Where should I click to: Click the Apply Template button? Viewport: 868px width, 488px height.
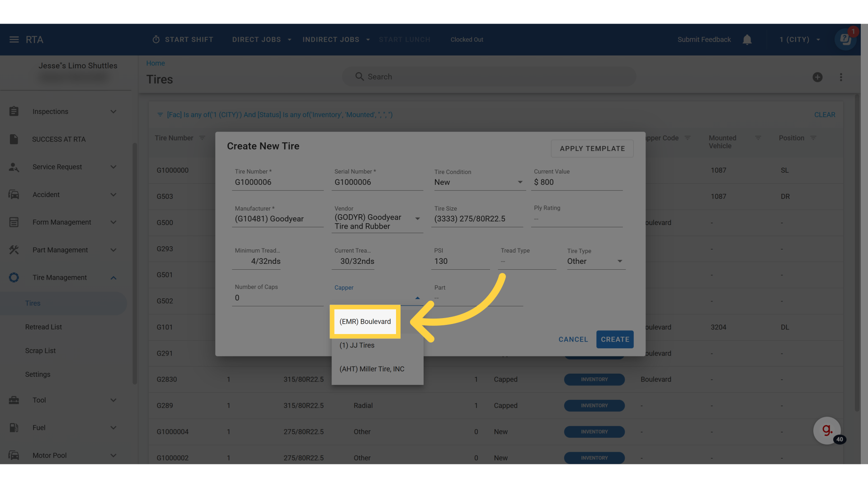click(x=592, y=149)
